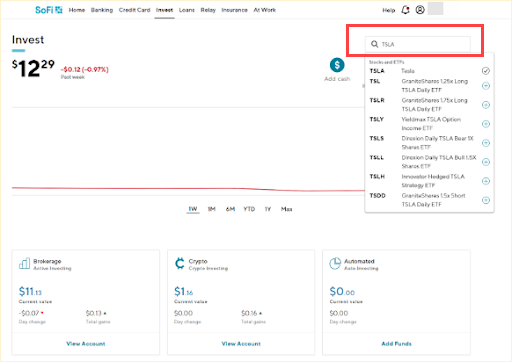512x362 pixels.
Task: Select the YTD chart range
Action: (x=249, y=209)
